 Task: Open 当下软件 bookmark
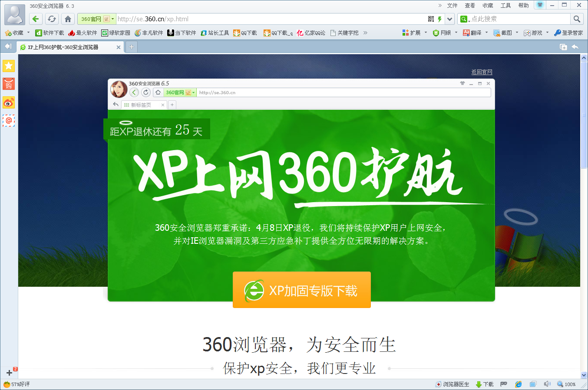click(182, 33)
